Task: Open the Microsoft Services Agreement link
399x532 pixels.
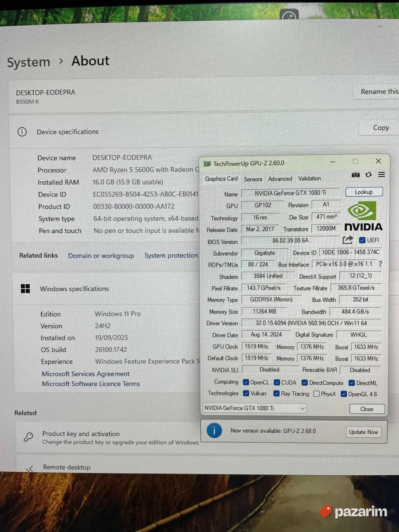Action: pos(86,374)
